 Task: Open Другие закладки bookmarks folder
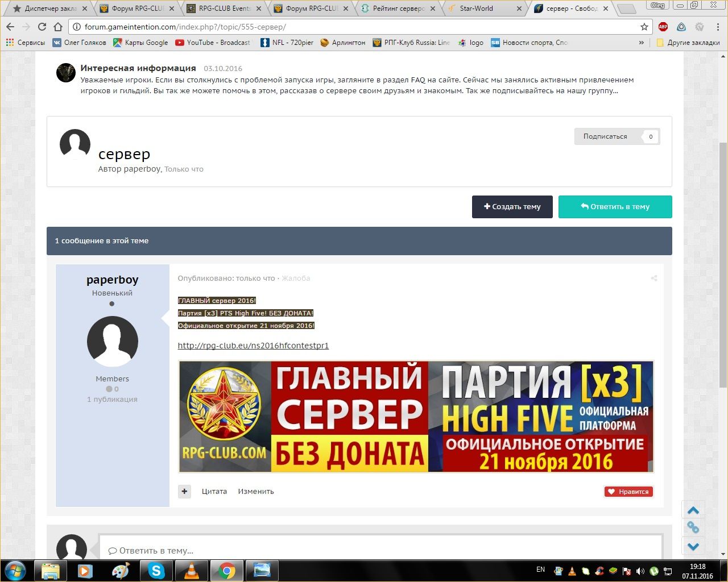(x=688, y=43)
